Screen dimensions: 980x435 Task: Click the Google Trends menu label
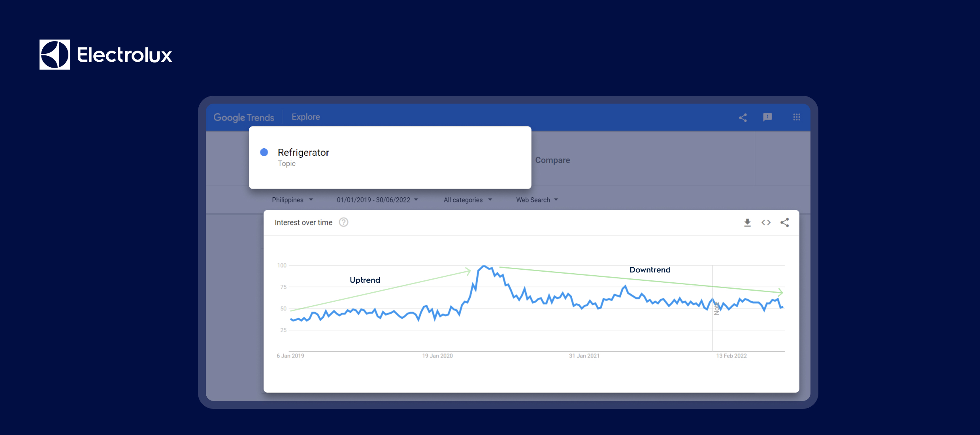pos(244,117)
